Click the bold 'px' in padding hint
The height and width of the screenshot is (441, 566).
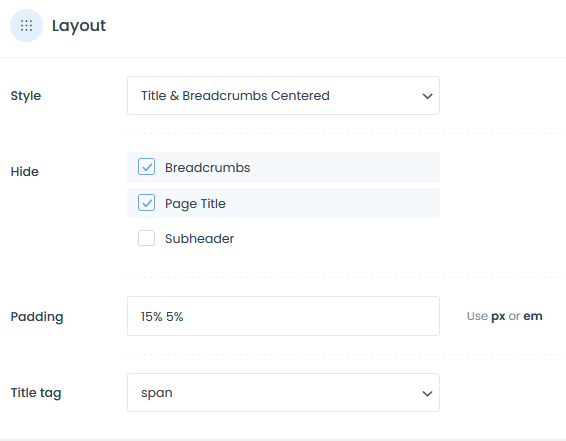(x=498, y=317)
